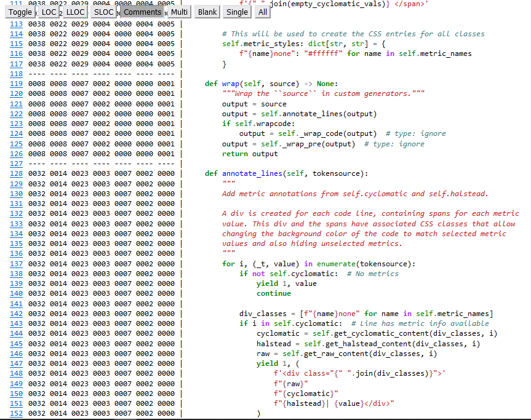
Task: Select line number 139 link
Action: click(x=16, y=283)
